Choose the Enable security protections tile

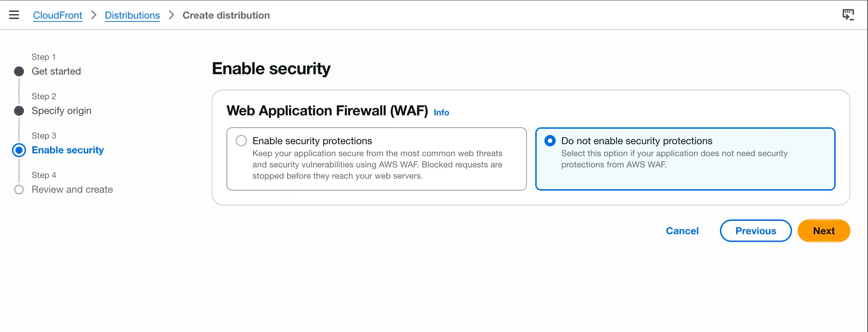point(377,159)
